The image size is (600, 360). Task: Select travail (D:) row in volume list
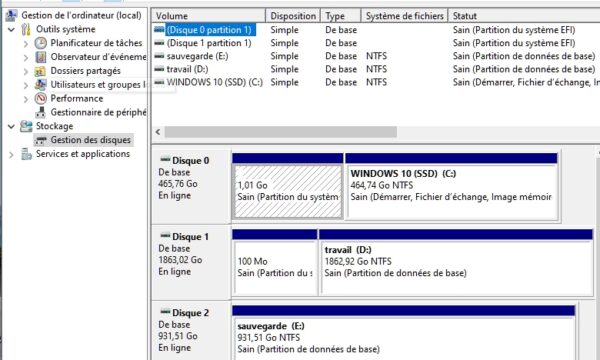click(187, 69)
